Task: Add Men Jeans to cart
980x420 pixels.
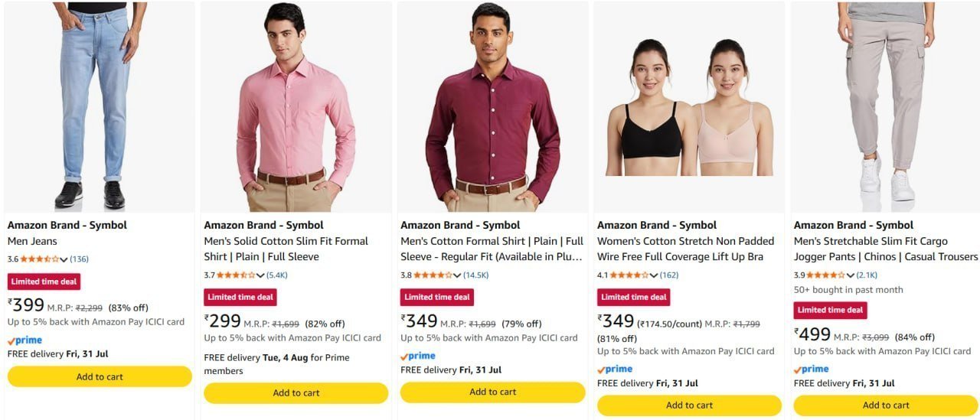Action: coord(100,376)
